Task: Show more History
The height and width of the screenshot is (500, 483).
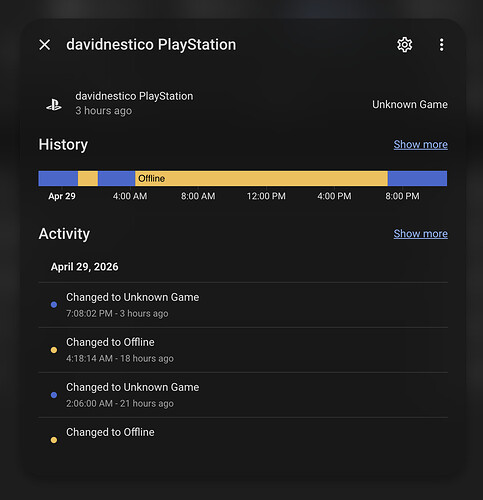Action: 420,144
